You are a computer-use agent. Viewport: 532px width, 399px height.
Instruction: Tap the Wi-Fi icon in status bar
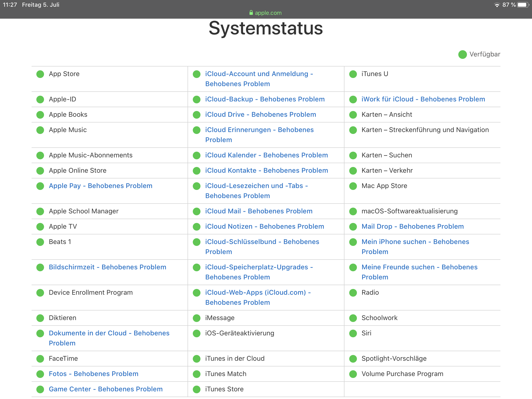click(497, 5)
